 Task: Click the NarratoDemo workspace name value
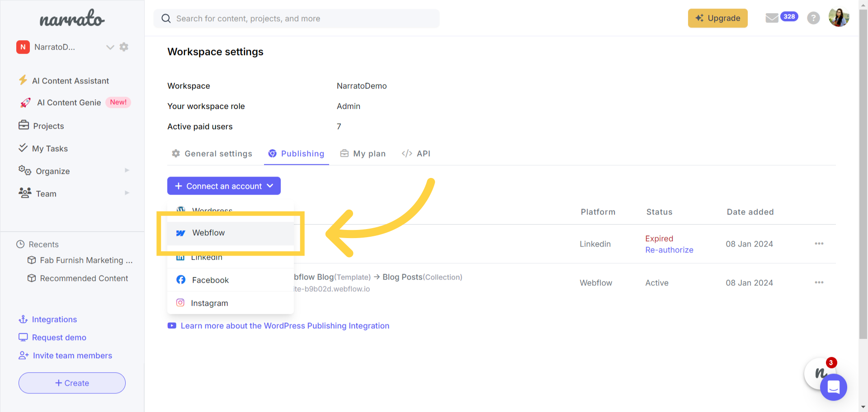362,86
